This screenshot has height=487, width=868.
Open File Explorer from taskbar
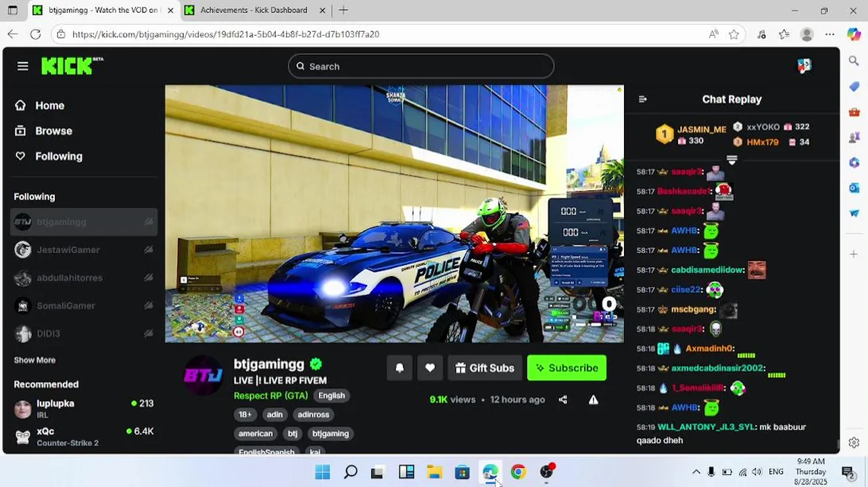coord(434,471)
